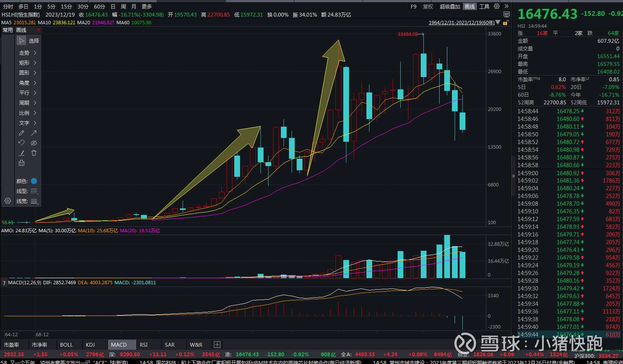
Task: Pick the pencil freehand drawing tool
Action: pyautogui.click(x=22, y=133)
